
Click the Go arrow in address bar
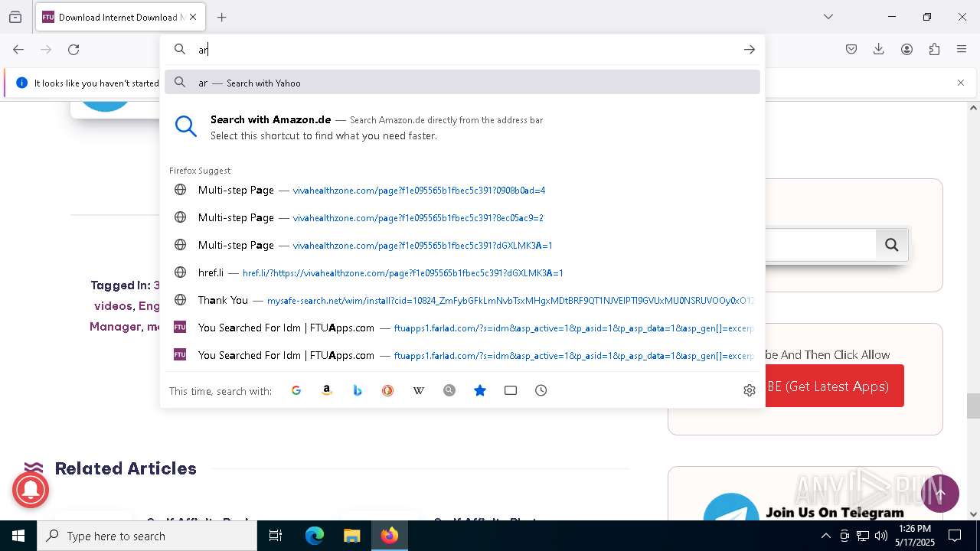tap(750, 49)
